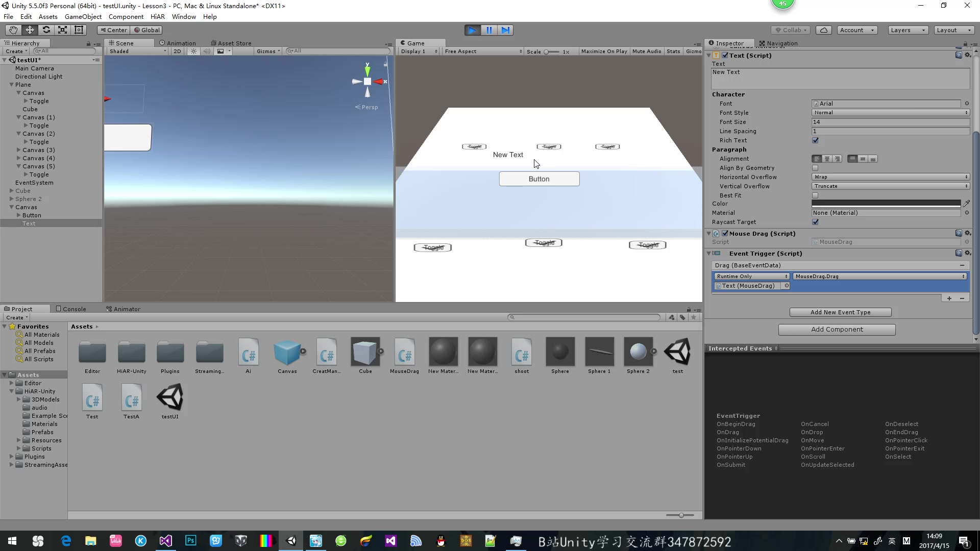The height and width of the screenshot is (551, 980).
Task: Click the Text script gear settings icon
Action: pyautogui.click(x=968, y=55)
